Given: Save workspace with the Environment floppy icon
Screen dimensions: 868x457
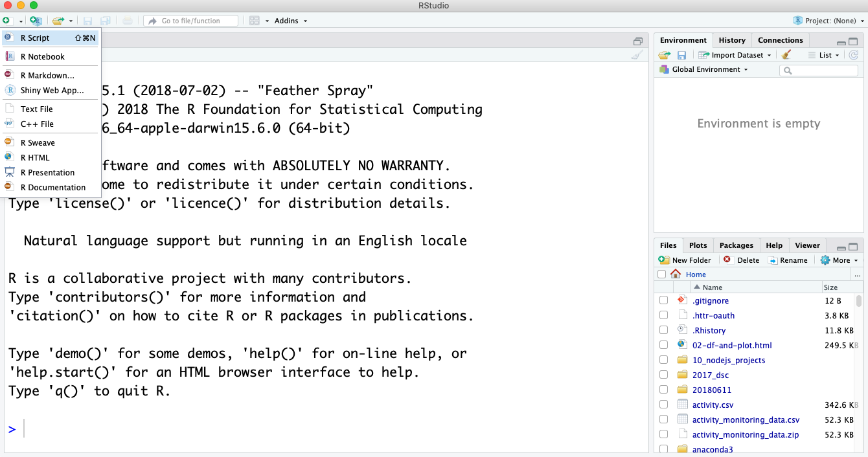Looking at the screenshot, I should 681,55.
